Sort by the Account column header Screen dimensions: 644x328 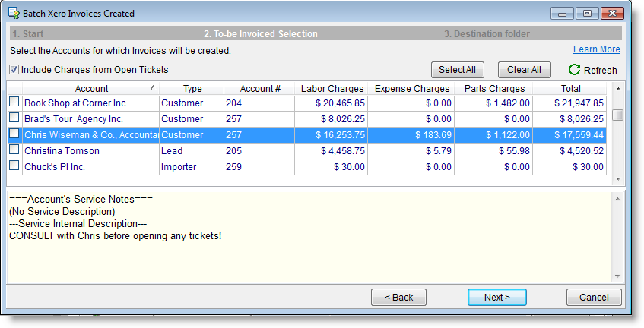tap(91, 89)
